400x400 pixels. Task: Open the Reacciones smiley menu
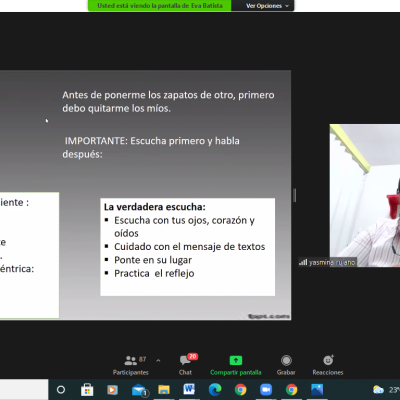(x=328, y=365)
